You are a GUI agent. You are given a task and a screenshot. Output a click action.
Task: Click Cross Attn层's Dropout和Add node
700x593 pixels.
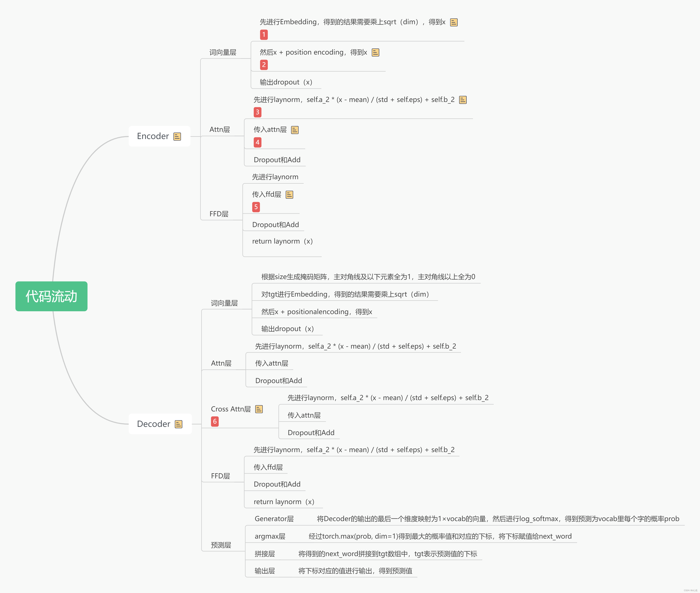tap(311, 433)
